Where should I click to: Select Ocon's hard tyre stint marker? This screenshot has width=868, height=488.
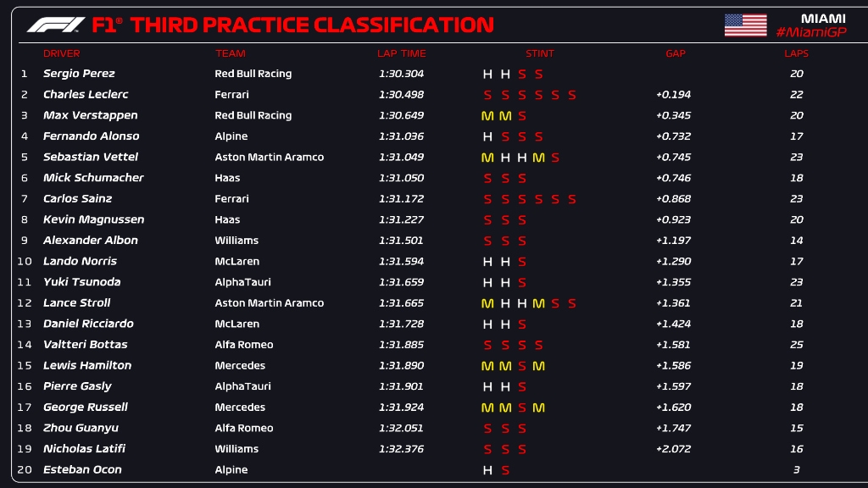[x=487, y=470]
